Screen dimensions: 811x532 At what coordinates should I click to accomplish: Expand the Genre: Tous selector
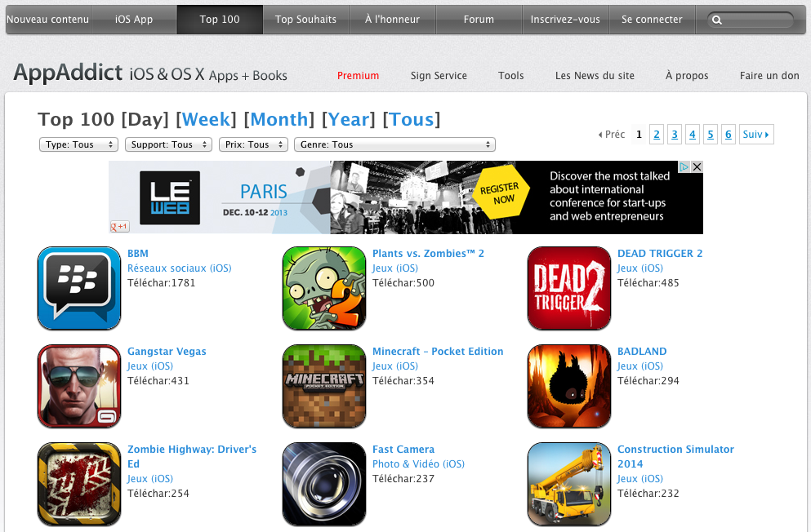(394, 144)
